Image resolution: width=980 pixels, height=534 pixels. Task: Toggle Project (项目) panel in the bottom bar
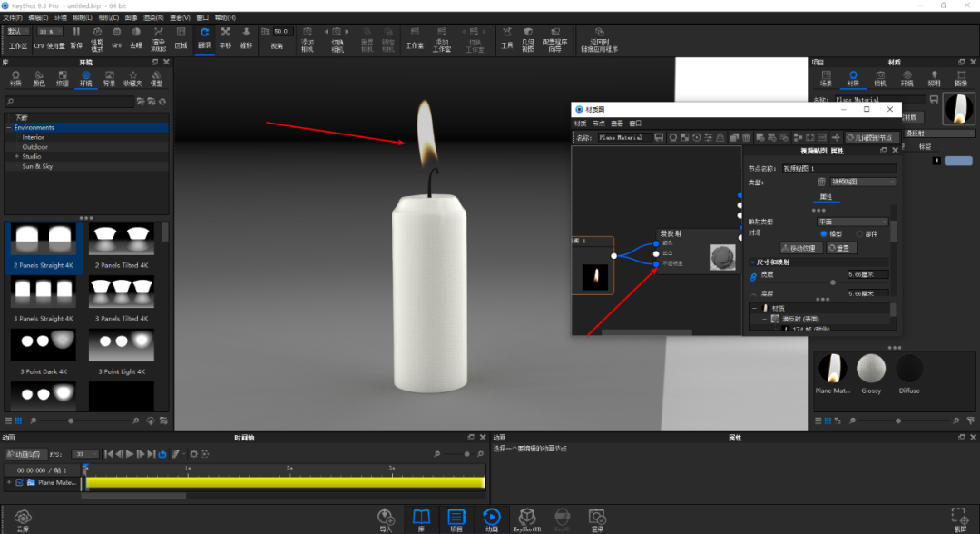tap(456, 520)
